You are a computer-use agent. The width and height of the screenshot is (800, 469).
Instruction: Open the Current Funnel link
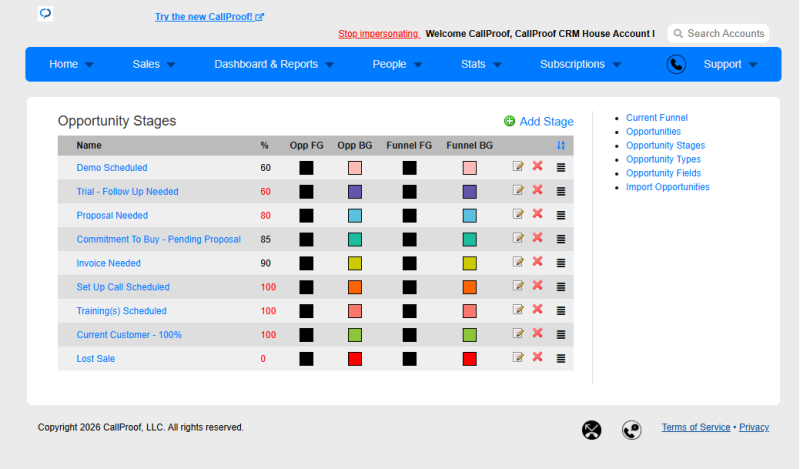pos(657,118)
